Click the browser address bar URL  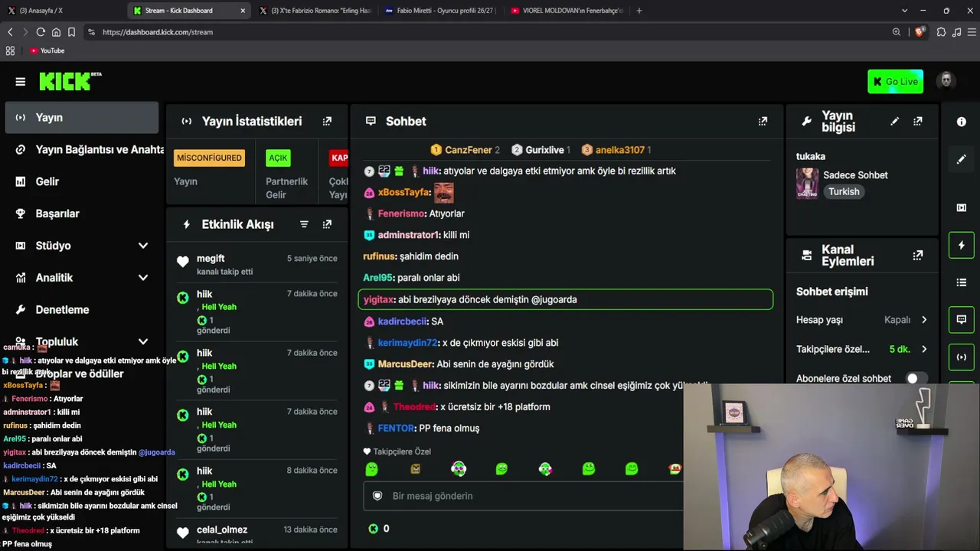pos(158,32)
